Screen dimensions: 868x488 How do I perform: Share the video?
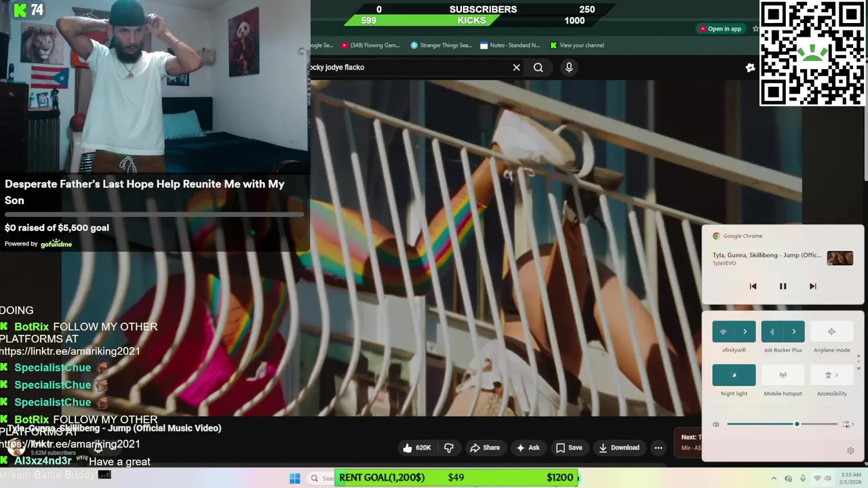[x=485, y=447]
